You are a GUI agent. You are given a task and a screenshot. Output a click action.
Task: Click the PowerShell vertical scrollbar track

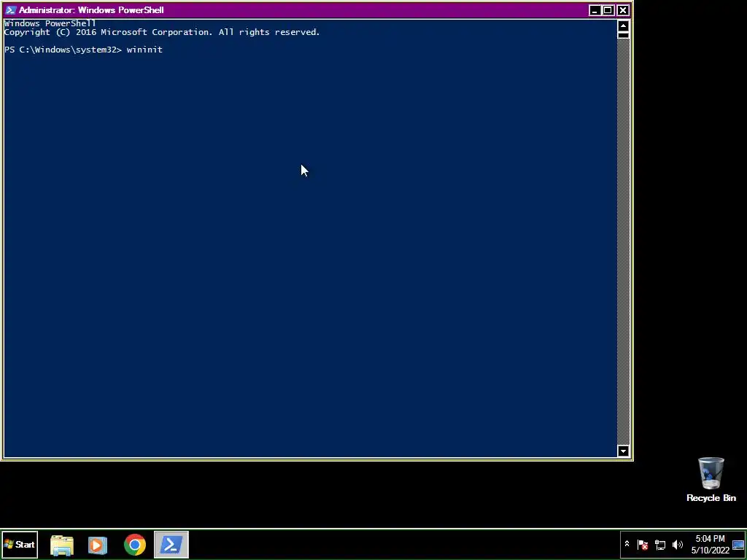click(x=623, y=241)
